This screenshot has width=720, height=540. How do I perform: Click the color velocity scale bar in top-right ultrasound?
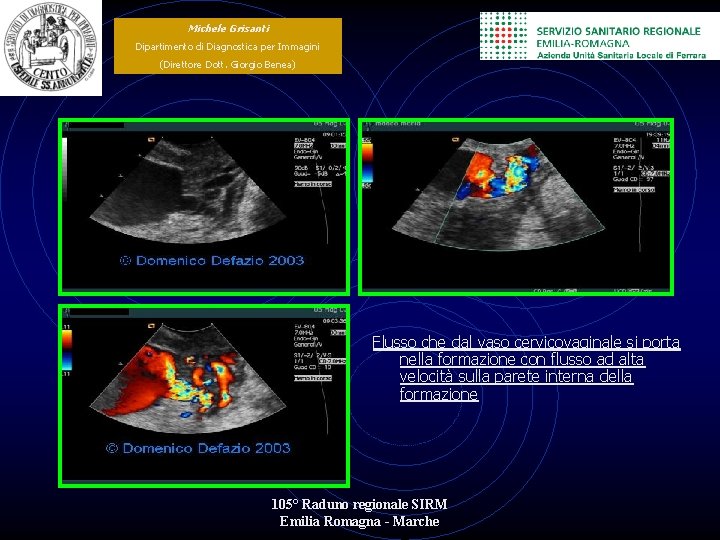coord(368,163)
